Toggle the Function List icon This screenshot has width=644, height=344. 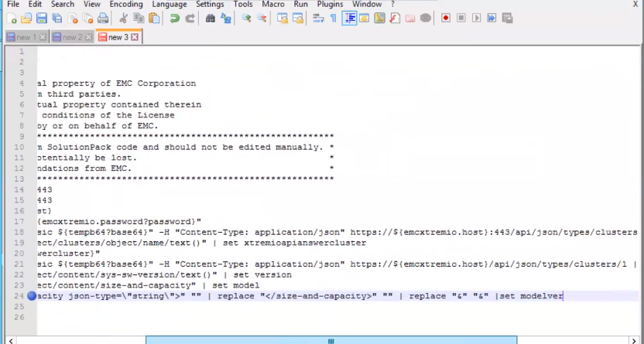(395, 19)
